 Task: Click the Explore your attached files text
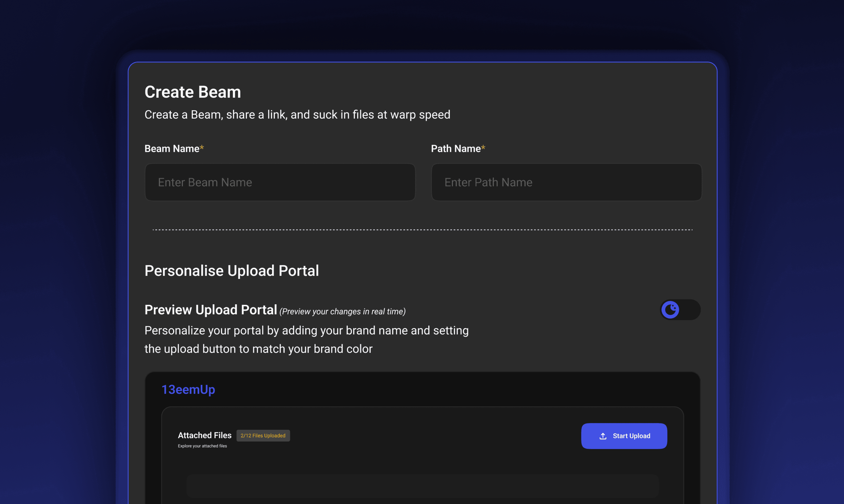pos(202,446)
